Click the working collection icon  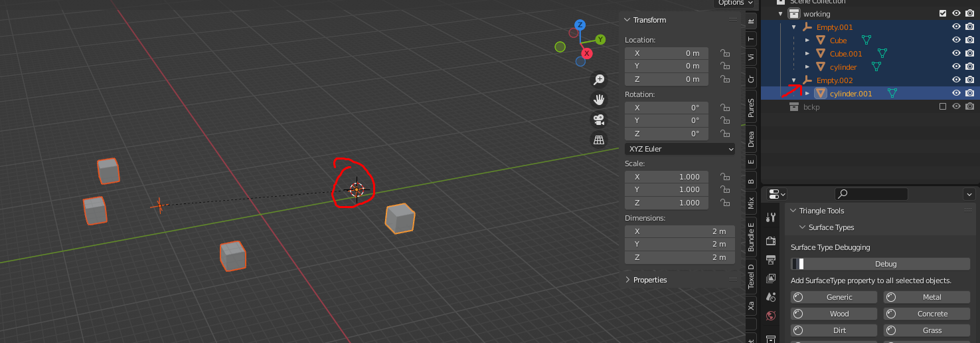pyautogui.click(x=794, y=13)
